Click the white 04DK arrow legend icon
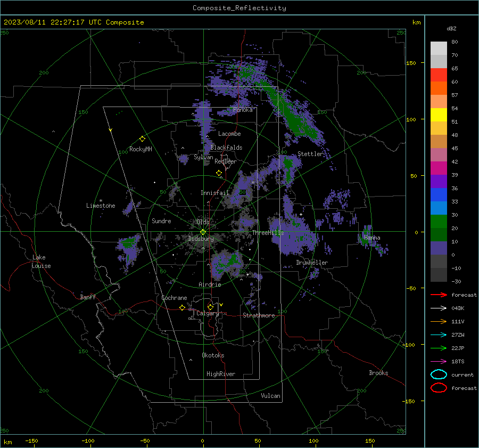The image size is (479, 448). [439, 308]
